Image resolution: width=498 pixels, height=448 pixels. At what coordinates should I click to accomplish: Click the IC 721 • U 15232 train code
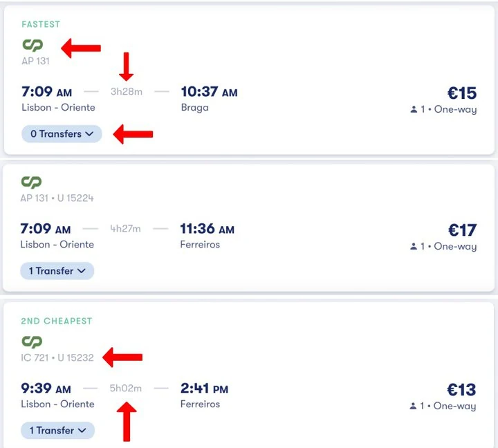(57, 357)
